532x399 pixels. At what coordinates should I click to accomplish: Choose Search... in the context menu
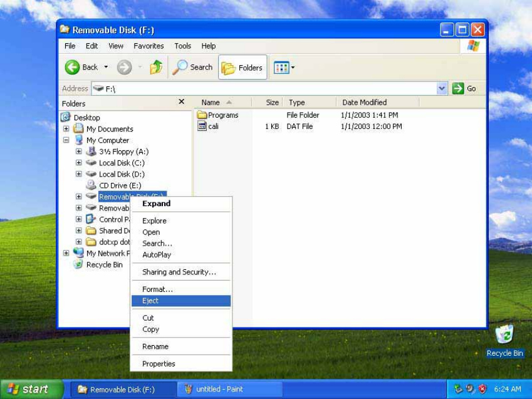pyautogui.click(x=181, y=243)
